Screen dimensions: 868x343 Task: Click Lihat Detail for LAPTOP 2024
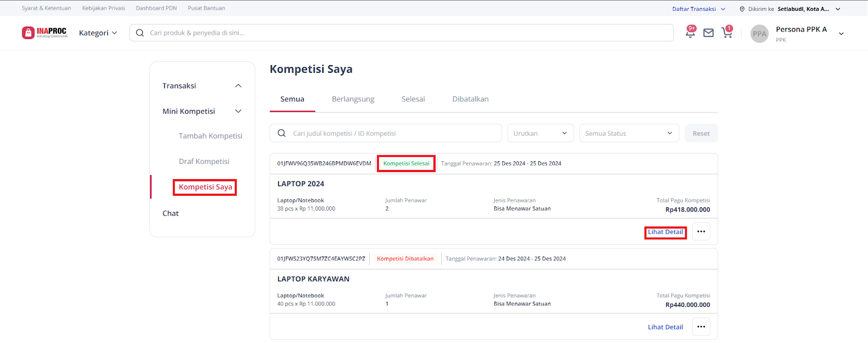666,232
